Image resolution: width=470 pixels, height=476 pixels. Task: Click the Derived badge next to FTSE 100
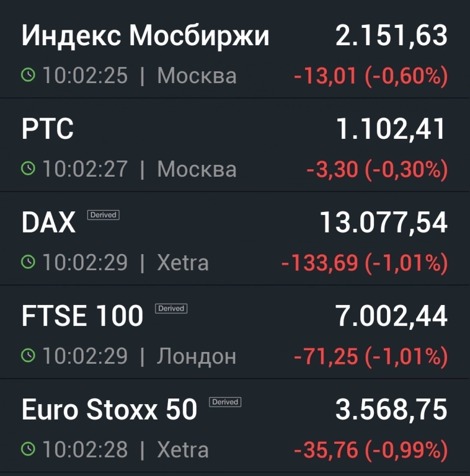pyautogui.click(x=171, y=308)
